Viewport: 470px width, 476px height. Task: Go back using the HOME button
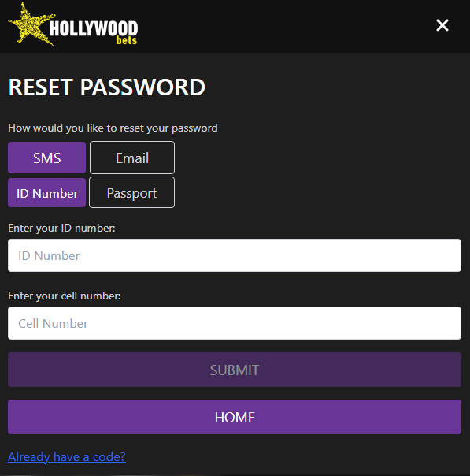click(x=235, y=417)
